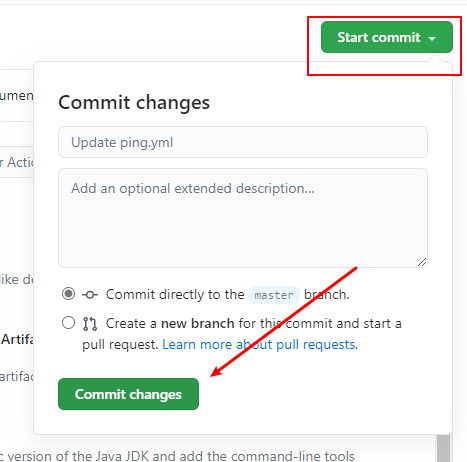The image size is (467, 462).
Task: Click the bold new branch label text
Action: (x=198, y=323)
